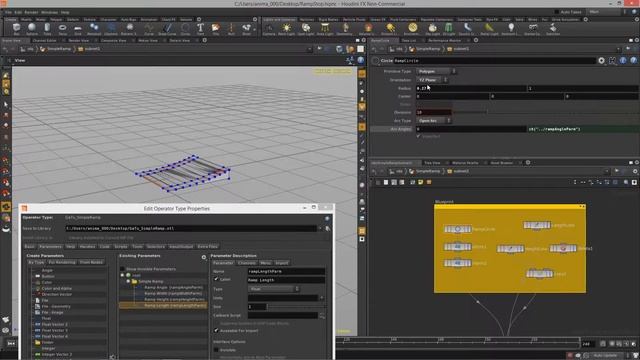
Task: Select the Grid shelf tool
Action: (x=78, y=29)
